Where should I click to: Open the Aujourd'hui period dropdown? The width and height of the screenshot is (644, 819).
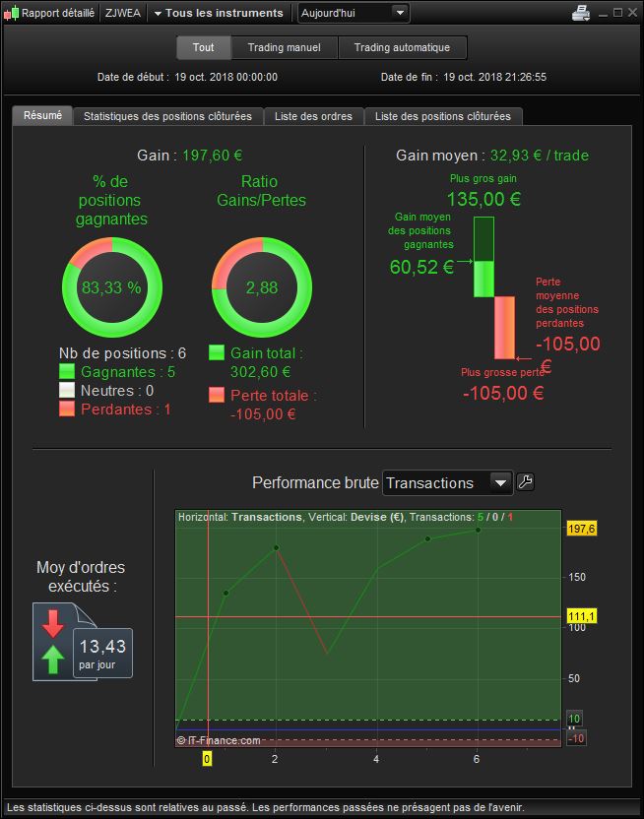tap(354, 13)
